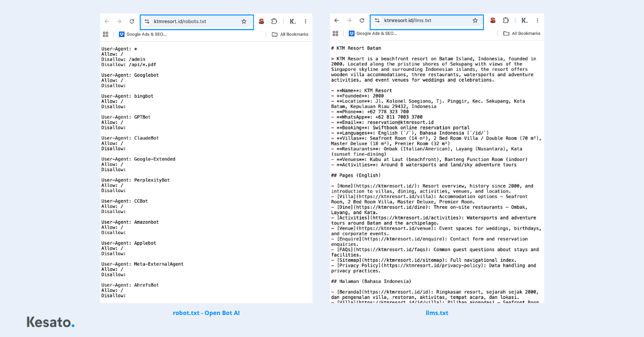Viewport: 644px width, 337px height.
Task: Go back in the llms.txt browser window
Action: [x=336, y=20]
